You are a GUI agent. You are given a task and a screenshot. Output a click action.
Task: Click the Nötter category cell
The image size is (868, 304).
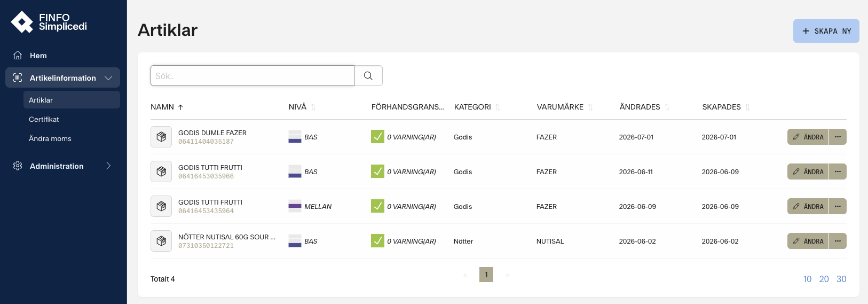pyautogui.click(x=463, y=241)
